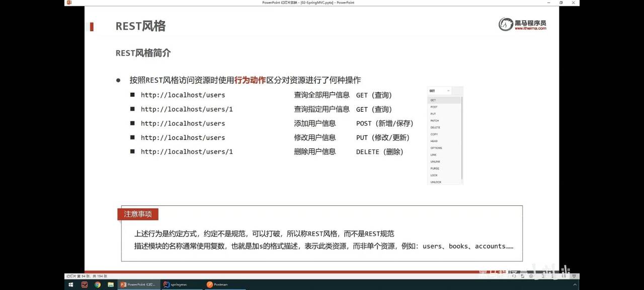Minimize the PowerPoint slideshow window

click(x=548, y=3)
